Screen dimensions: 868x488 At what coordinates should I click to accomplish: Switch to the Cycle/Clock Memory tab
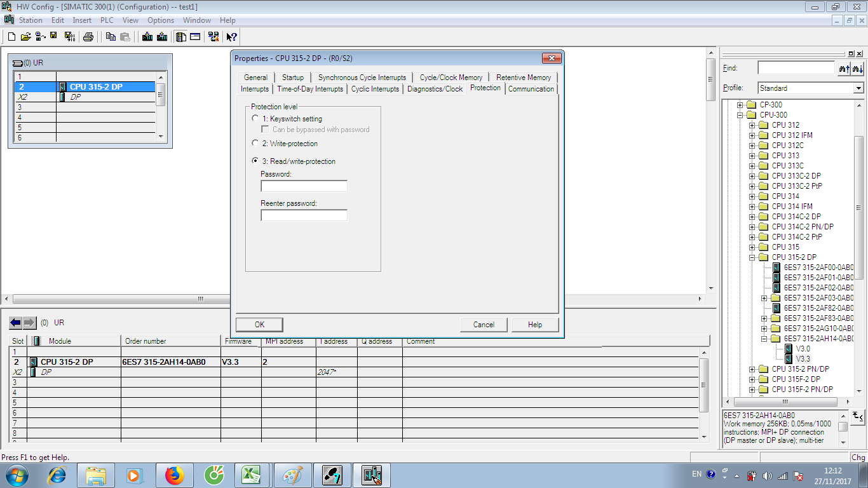(451, 78)
